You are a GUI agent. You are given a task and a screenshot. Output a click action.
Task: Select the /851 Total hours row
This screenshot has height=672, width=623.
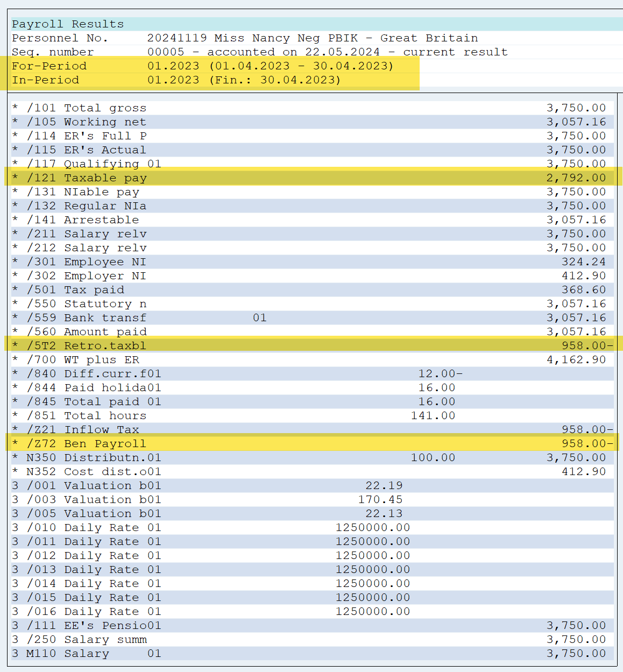coord(312,416)
